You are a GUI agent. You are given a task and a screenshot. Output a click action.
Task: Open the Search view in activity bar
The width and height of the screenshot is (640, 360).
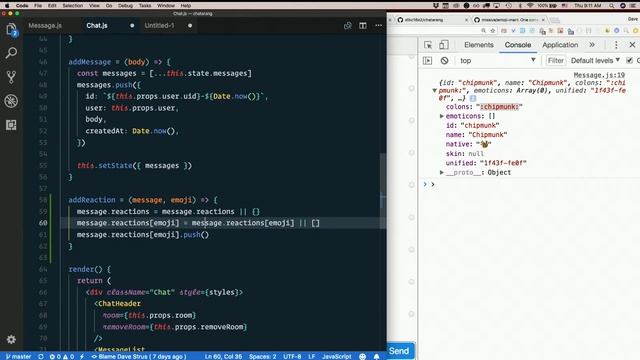click(x=11, y=53)
